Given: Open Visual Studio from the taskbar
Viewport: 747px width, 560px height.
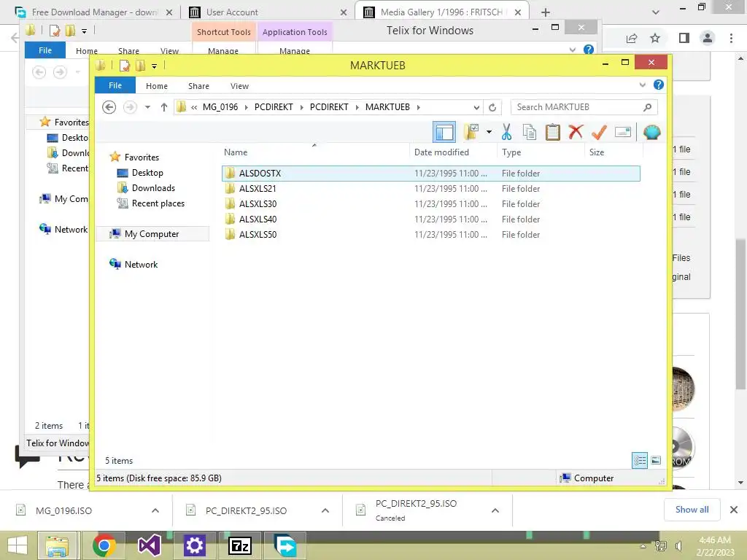Looking at the screenshot, I should [149, 545].
